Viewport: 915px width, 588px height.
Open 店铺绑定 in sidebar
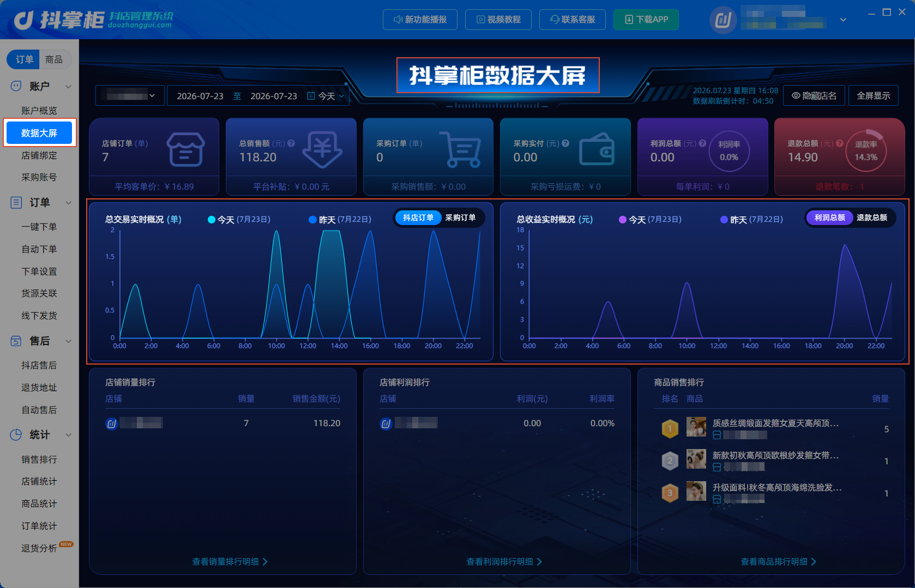point(39,155)
